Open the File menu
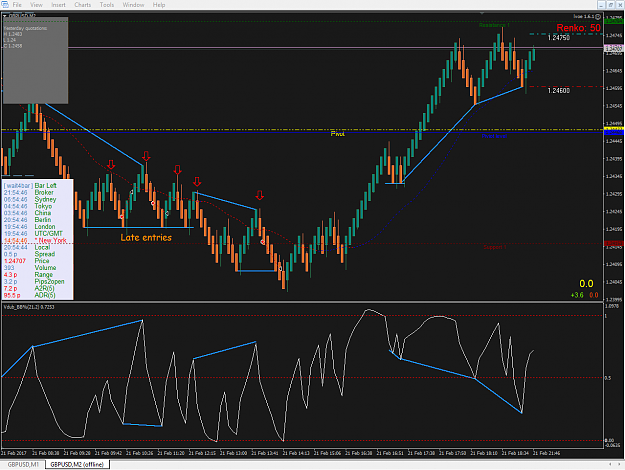 tap(17, 5)
